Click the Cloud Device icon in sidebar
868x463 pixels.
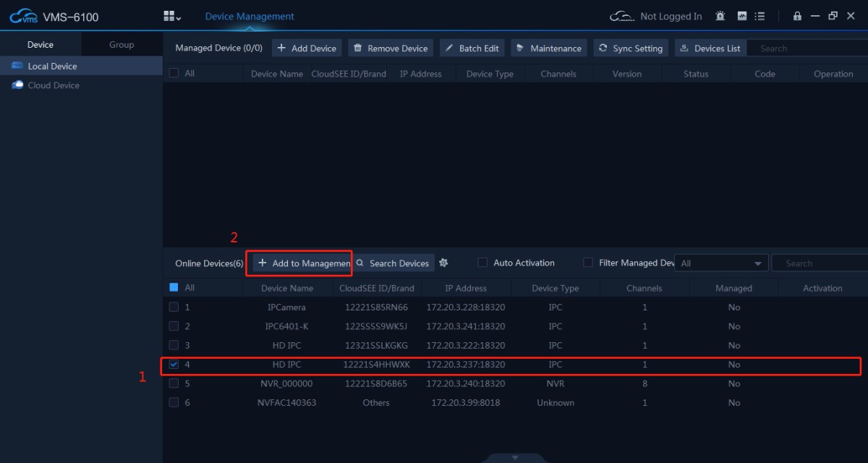tap(17, 85)
